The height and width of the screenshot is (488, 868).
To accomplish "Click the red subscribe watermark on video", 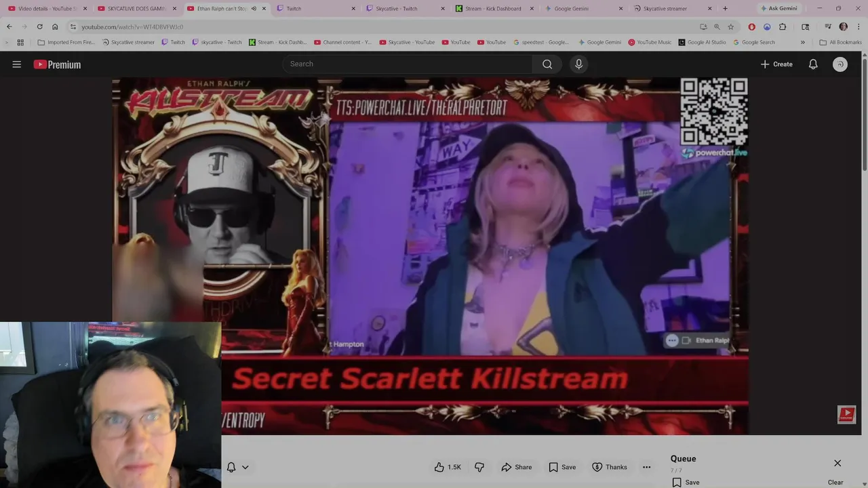I will point(846,414).
